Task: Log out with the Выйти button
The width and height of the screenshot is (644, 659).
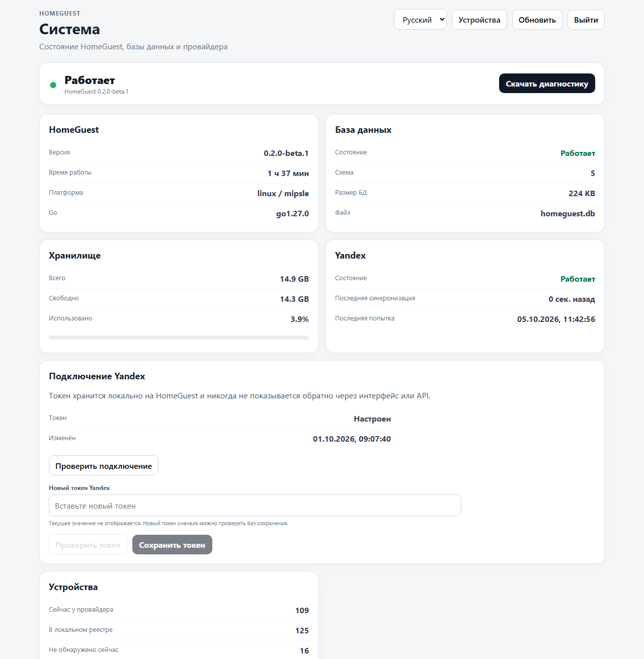Action: coord(586,20)
